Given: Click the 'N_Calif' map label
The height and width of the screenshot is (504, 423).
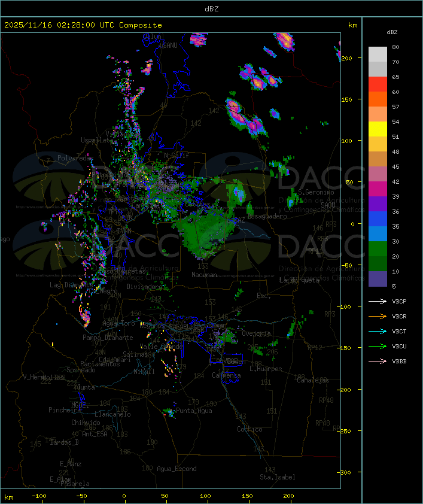Looking at the screenshot, I should point(176,156).
